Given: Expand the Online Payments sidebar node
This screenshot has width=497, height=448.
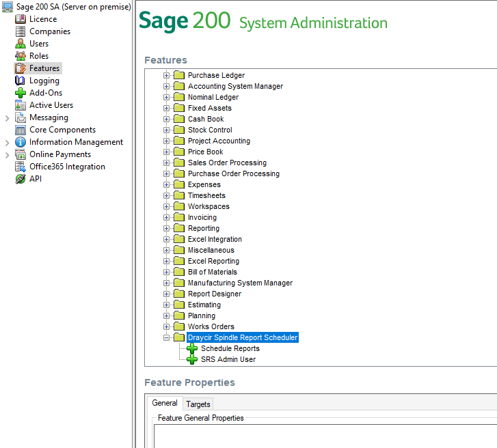Looking at the screenshot, I should click(7, 155).
